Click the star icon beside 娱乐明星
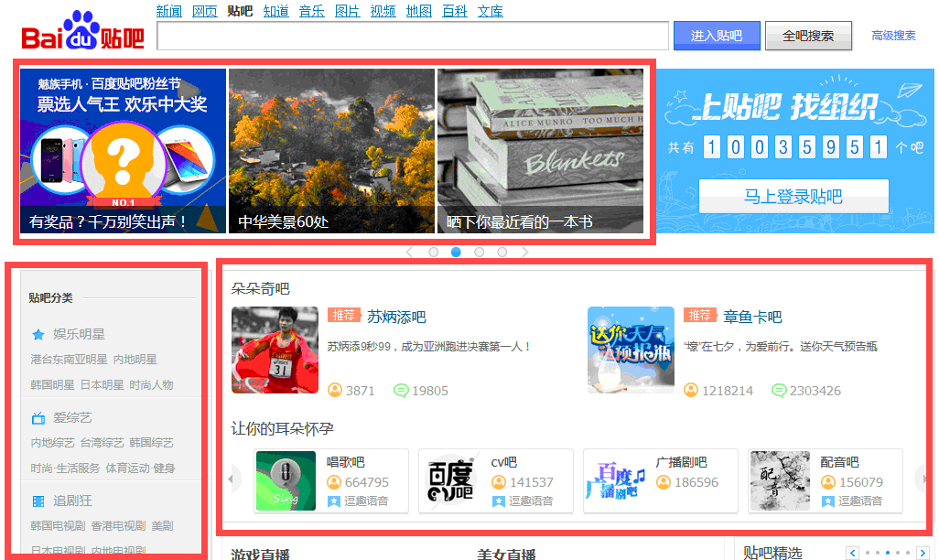This screenshot has width=939, height=560. point(38,335)
